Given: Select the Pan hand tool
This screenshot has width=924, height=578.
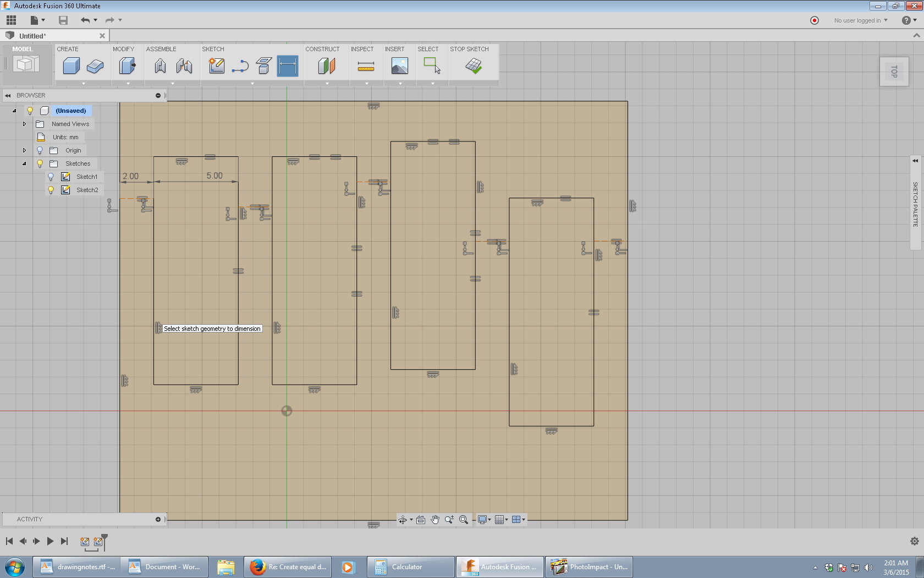Looking at the screenshot, I should coord(435,520).
